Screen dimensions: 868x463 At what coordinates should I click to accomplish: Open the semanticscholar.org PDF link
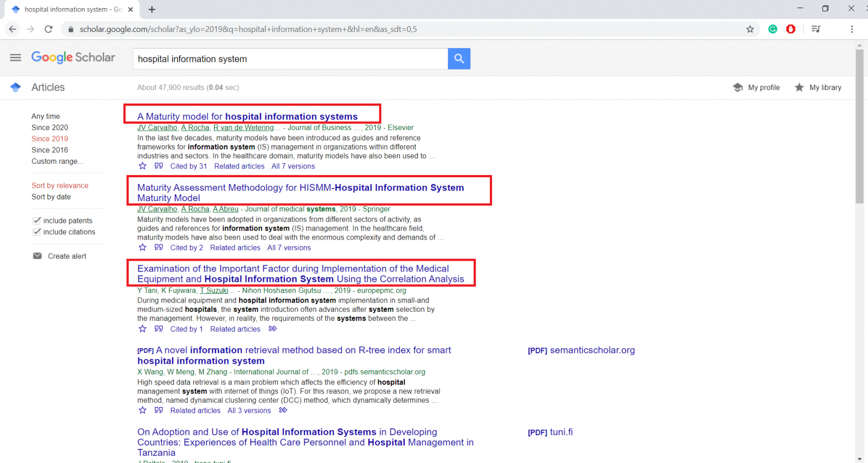click(x=581, y=350)
